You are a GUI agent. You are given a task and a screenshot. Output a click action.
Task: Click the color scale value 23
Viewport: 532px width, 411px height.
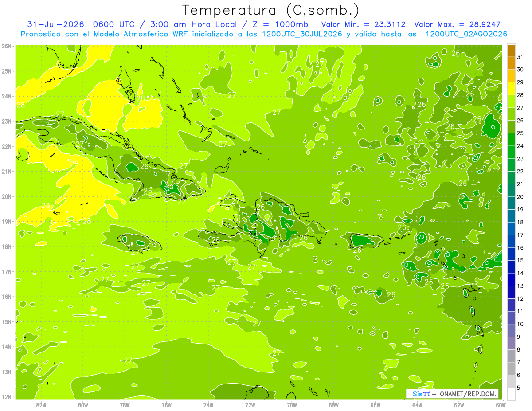[520, 159]
